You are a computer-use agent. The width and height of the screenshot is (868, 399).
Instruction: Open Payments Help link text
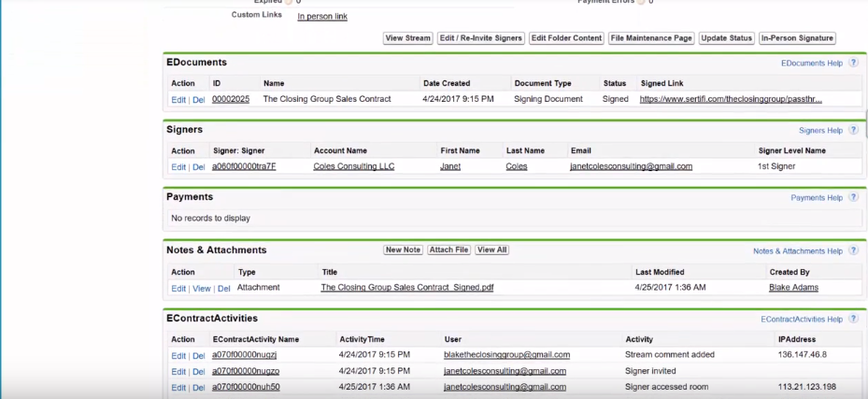(817, 197)
